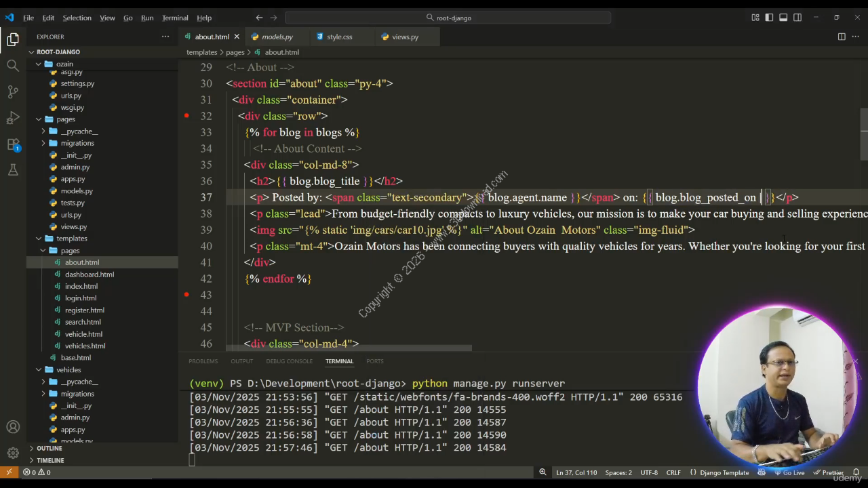Open the Source Control view
Image resolution: width=868 pixels, height=488 pixels.
(13, 91)
